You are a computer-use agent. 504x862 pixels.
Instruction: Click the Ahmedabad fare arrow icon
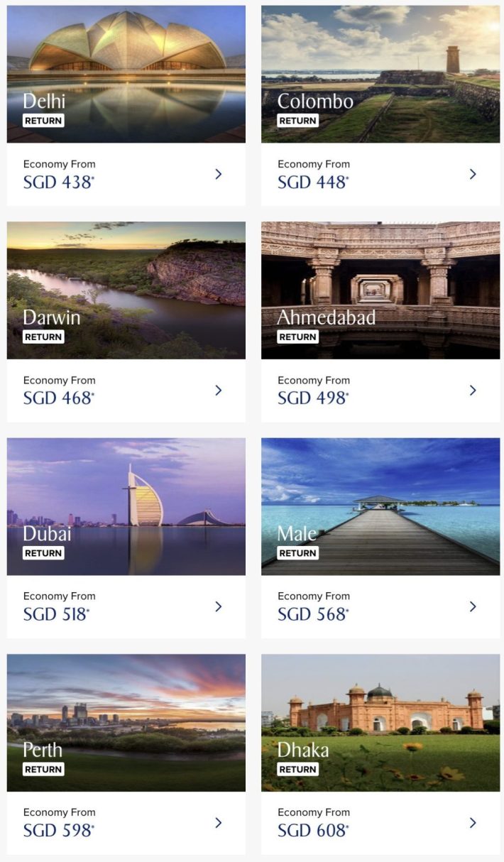pyautogui.click(x=473, y=390)
